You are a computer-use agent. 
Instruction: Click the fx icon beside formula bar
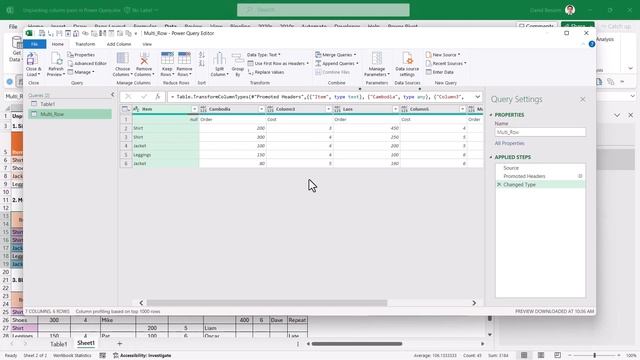pyautogui.click(x=158, y=97)
